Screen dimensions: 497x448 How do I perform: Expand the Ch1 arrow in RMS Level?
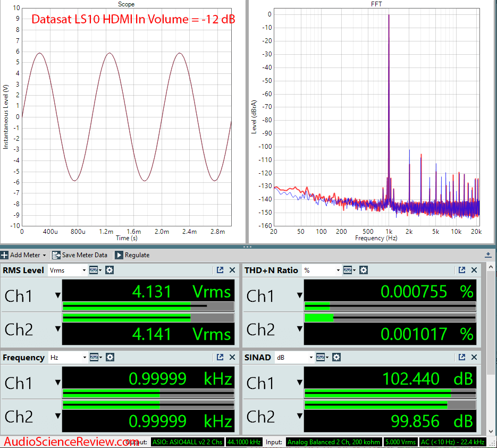click(58, 295)
